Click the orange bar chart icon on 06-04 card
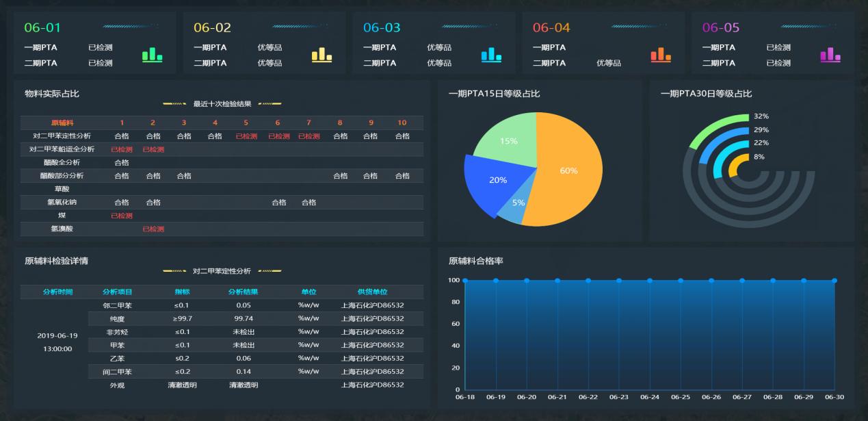Image resolution: width=868 pixels, height=421 pixels. [x=661, y=55]
